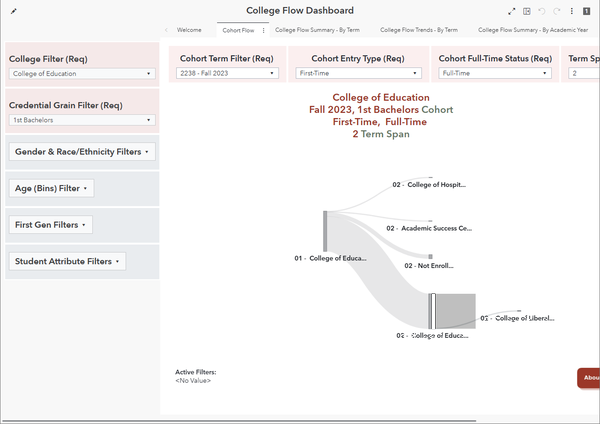Click the horizontal scrollbar at bottom
This screenshot has width=600, height=424.
tap(239, 421)
